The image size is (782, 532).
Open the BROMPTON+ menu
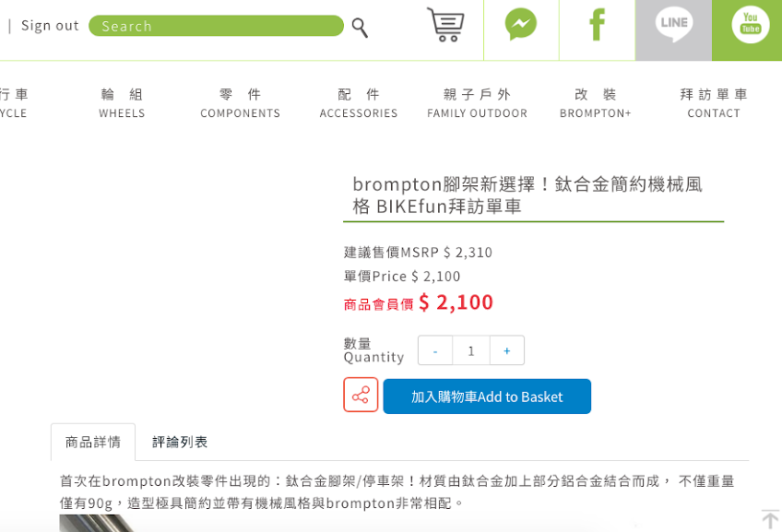pos(596,103)
